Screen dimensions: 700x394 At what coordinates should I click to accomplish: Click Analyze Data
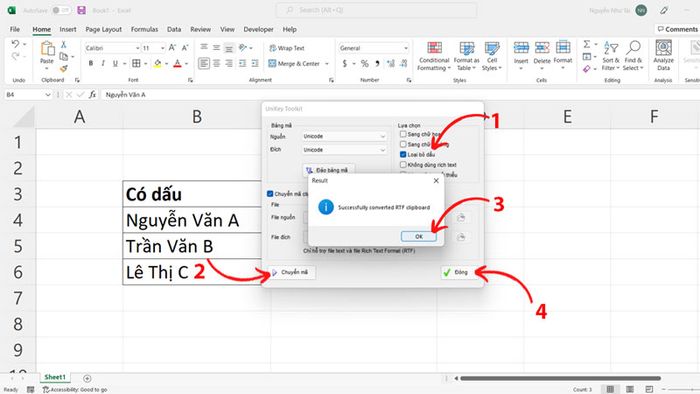coord(663,56)
